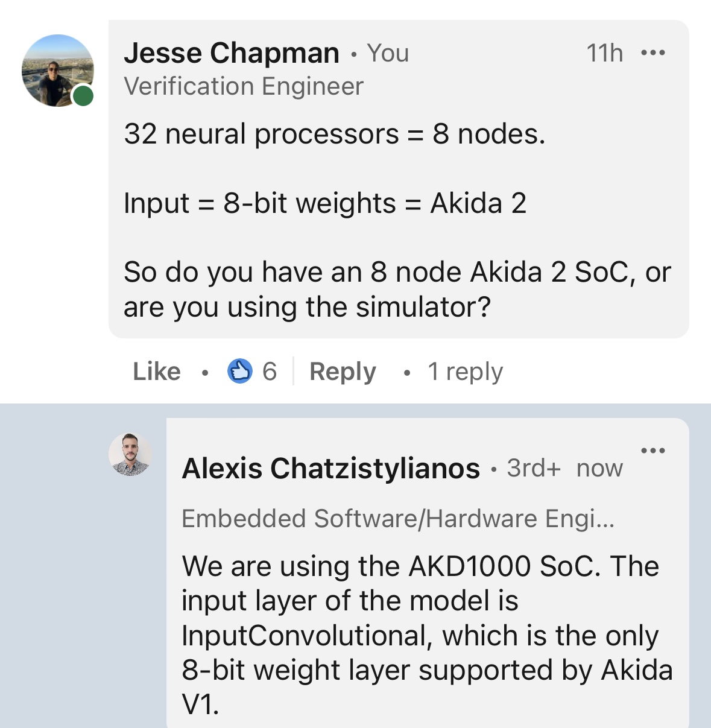Open Jesse Chapman's profile picture

point(57,70)
